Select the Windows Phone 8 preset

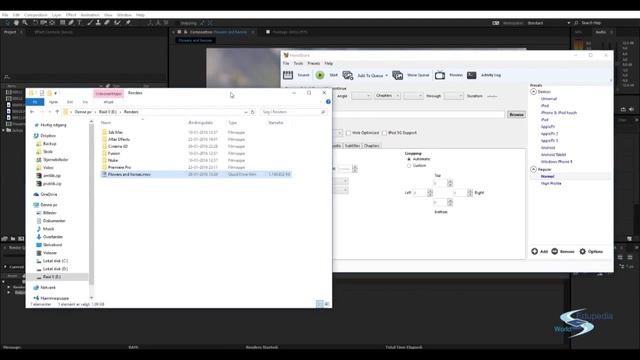tap(557, 162)
